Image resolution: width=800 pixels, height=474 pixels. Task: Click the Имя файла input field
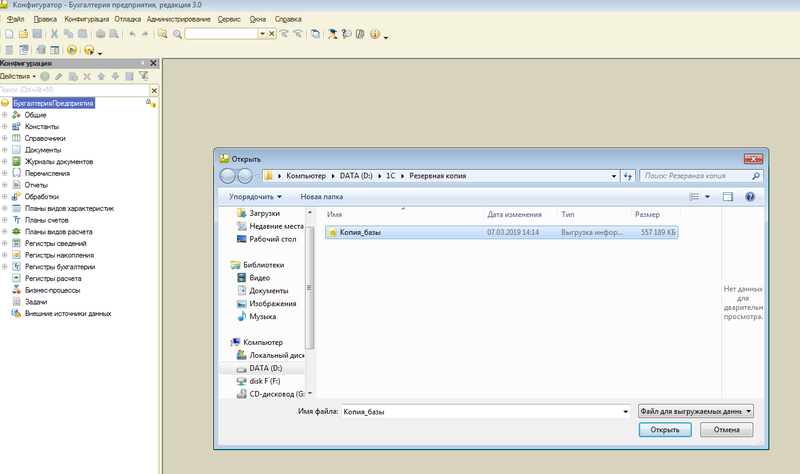486,411
